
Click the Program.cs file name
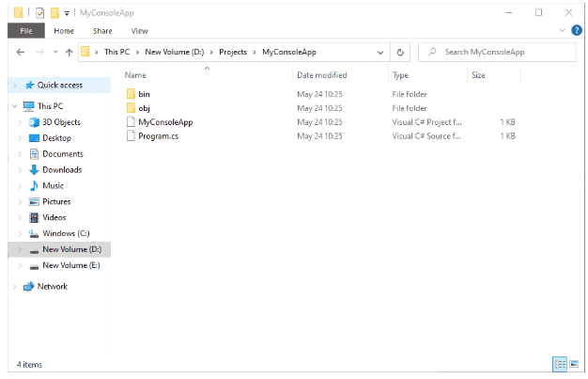(x=158, y=136)
